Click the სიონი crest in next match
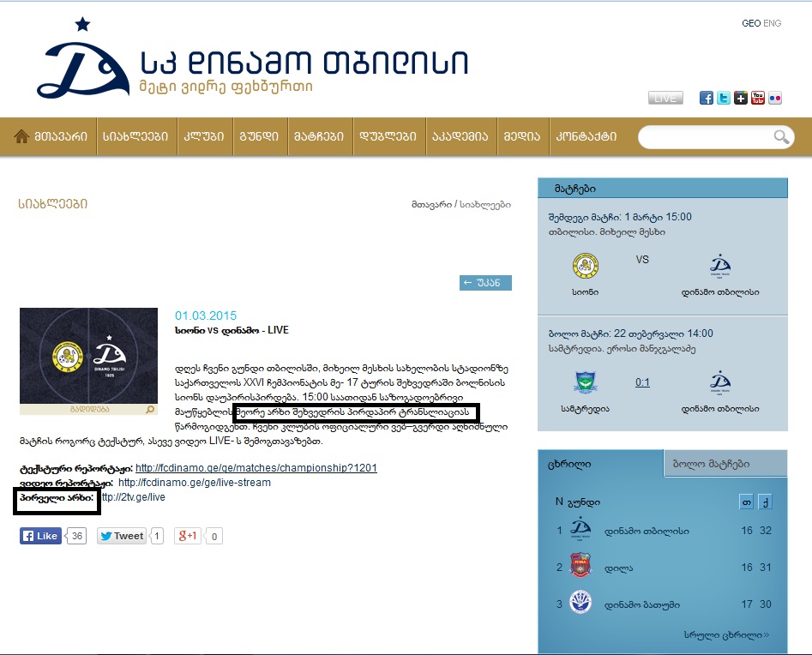Viewport: 812px width, 655px height. pyautogui.click(x=586, y=266)
